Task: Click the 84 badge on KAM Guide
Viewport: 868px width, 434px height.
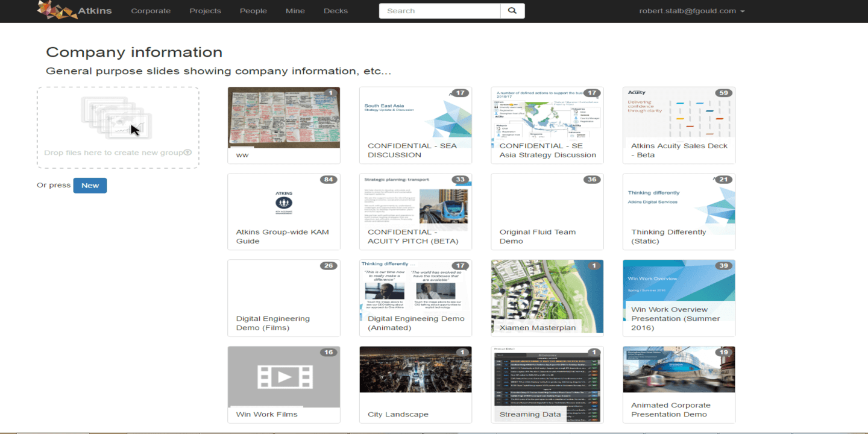Action: point(329,180)
